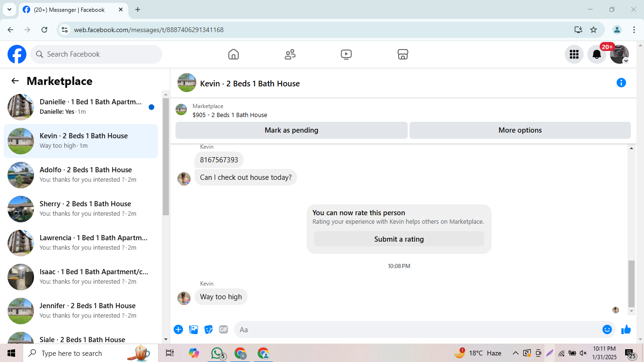Open the Video (Watch) icon
Image resolution: width=644 pixels, height=362 pixels.
click(x=346, y=54)
